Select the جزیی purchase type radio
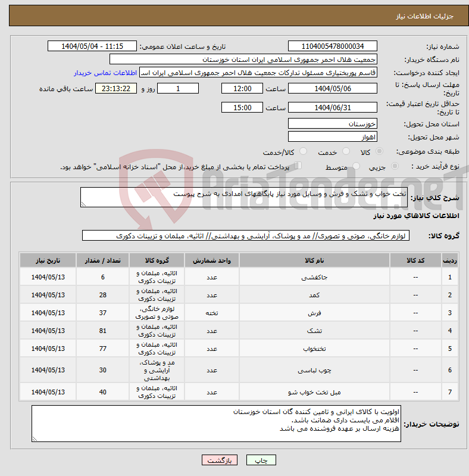The height and width of the screenshot is (476, 469). coord(395,166)
